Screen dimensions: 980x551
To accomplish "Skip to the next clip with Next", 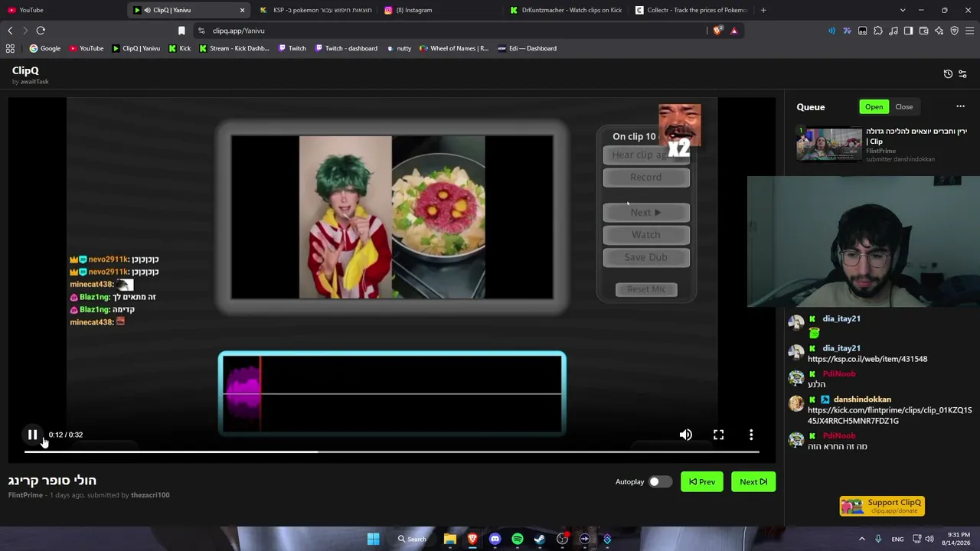I will [753, 481].
